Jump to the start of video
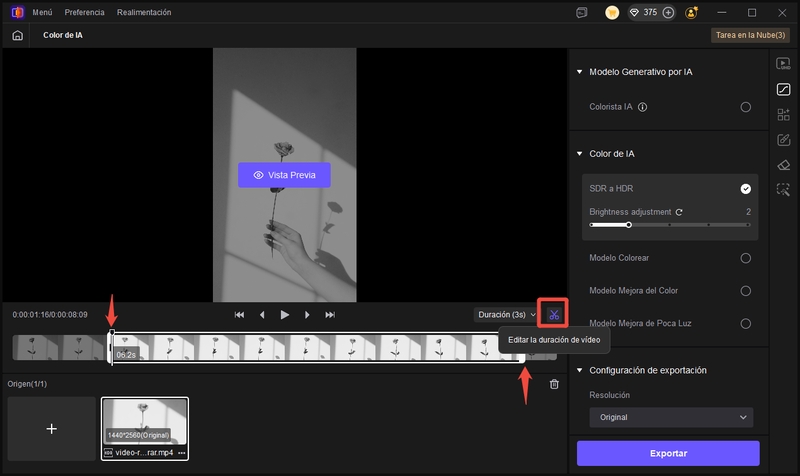Image resolution: width=800 pixels, height=476 pixels. [x=239, y=315]
